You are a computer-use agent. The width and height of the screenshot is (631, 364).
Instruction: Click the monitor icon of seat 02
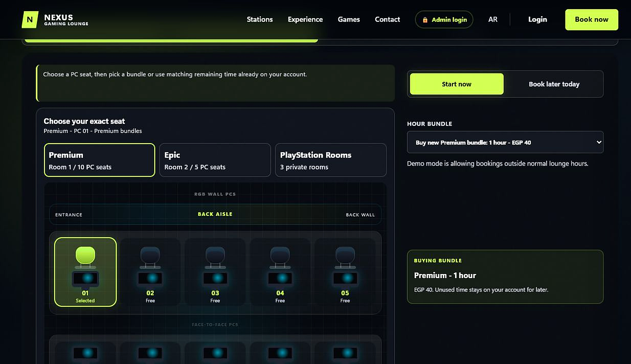point(150,279)
